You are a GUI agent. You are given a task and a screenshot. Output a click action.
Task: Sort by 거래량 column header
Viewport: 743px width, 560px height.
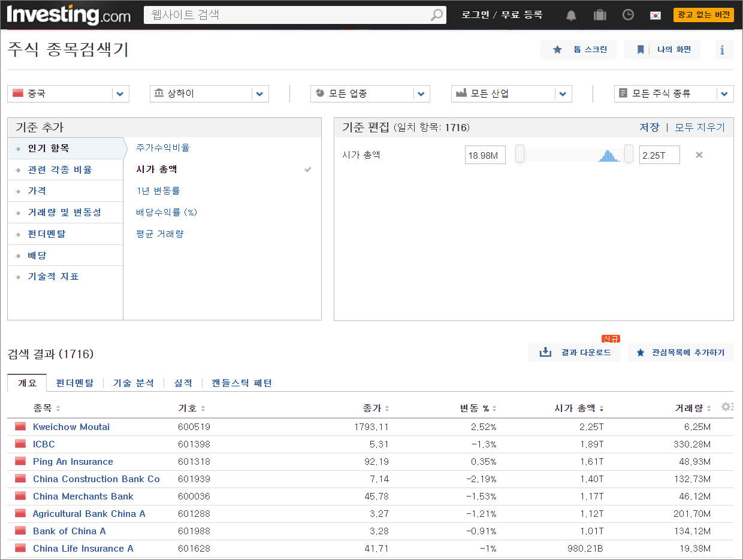click(x=693, y=408)
